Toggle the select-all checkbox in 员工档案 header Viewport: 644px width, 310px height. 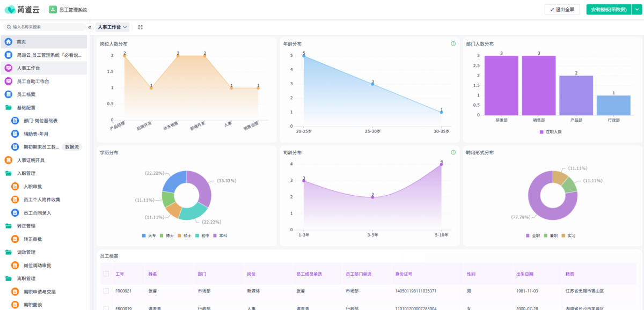(106, 274)
